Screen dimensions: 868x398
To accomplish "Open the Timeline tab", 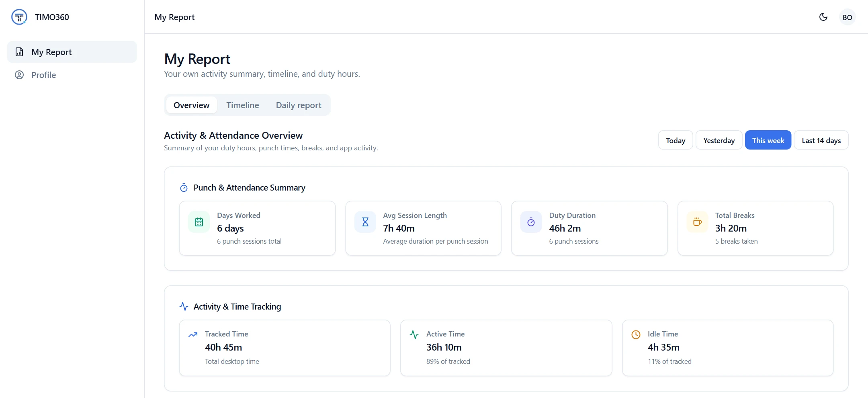I will (x=243, y=105).
